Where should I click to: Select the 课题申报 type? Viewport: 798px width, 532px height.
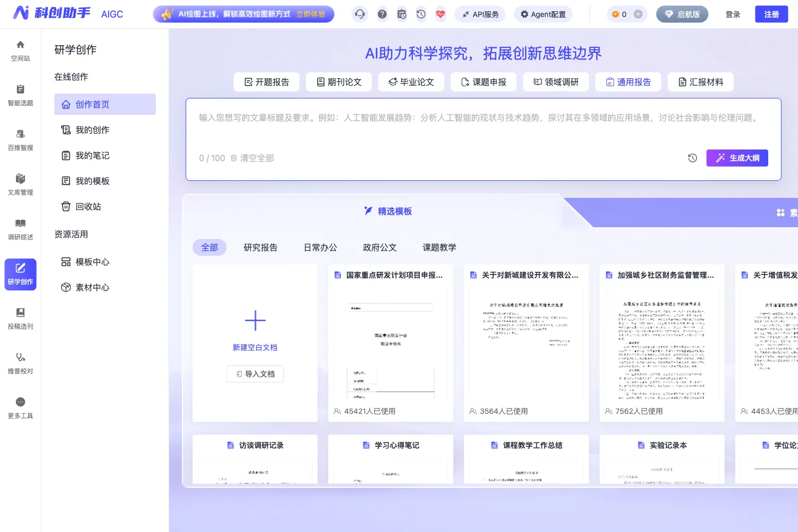[484, 82]
